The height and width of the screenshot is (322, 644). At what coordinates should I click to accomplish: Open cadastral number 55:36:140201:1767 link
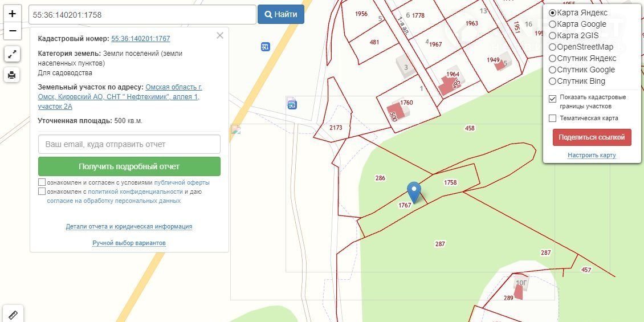pyautogui.click(x=140, y=39)
